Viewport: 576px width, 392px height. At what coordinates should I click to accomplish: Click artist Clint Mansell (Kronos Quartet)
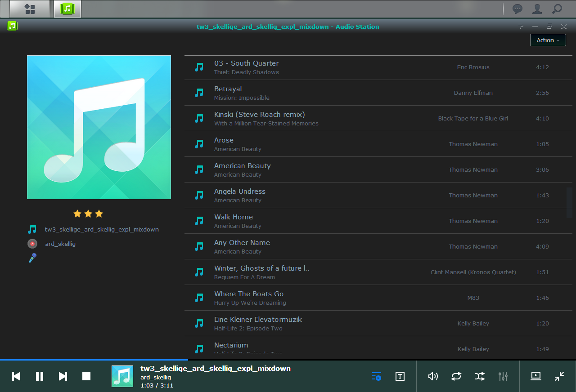[473, 272]
